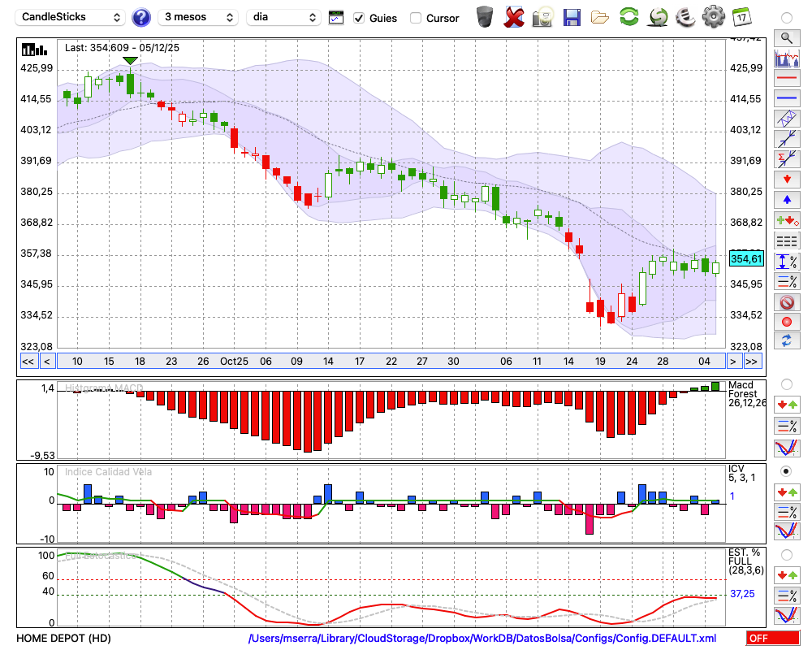This screenshot has height=650, width=812.
Task: Enable the Cursor checkbox
Action: point(416,18)
